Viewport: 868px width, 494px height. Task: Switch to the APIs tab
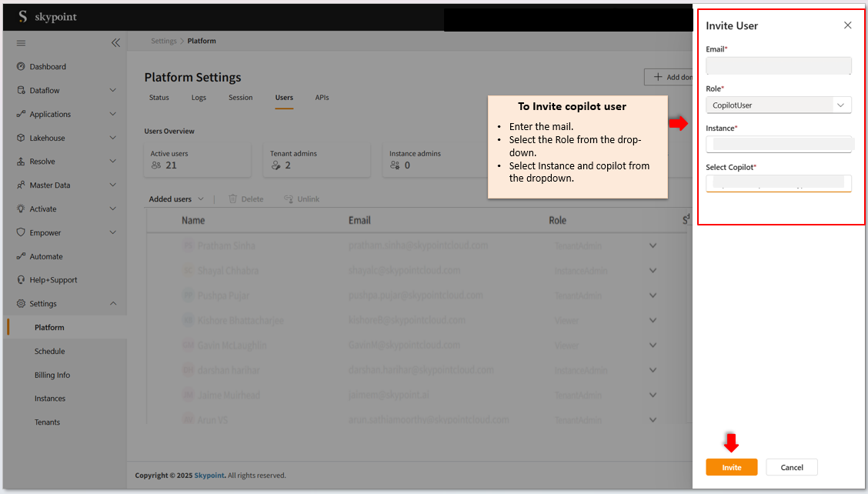[322, 98]
